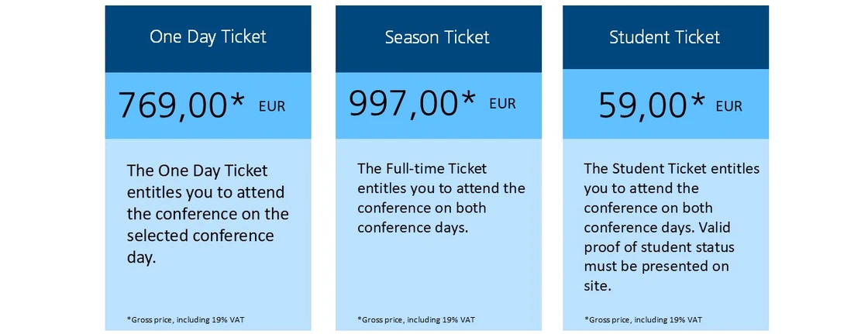Image resolution: width=868 pixels, height=334 pixels.
Task: Click the 997,00 price figure
Action: 404,104
